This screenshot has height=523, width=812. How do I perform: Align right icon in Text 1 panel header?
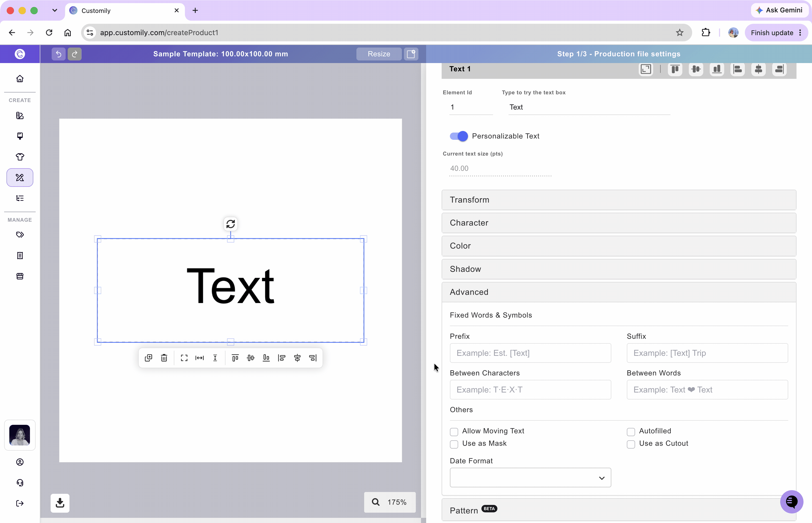779,69
